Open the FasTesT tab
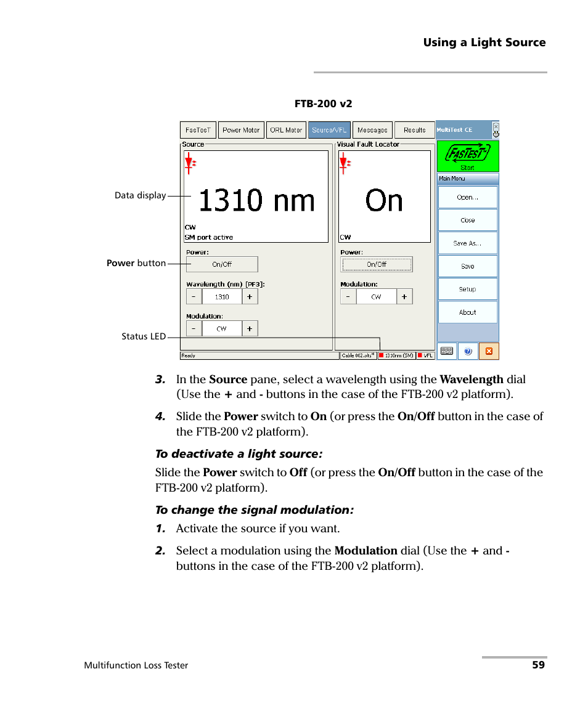The width and height of the screenshot is (588, 714). click(198, 130)
